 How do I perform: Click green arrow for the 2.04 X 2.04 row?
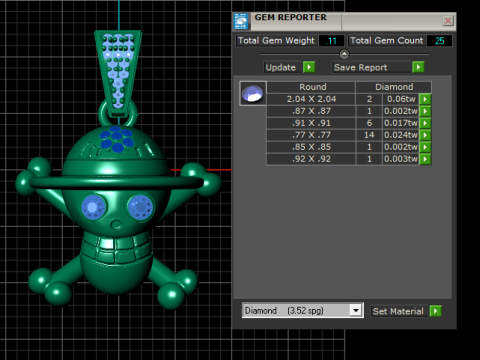pyautogui.click(x=425, y=99)
